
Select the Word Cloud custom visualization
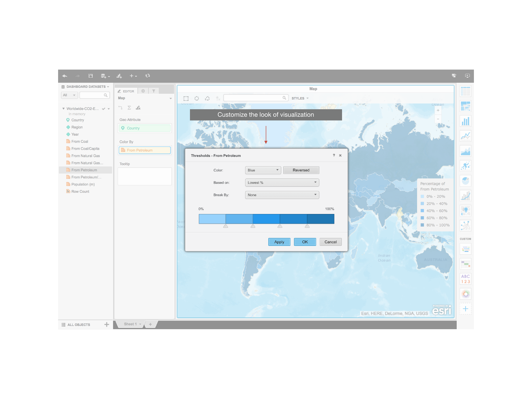(465, 249)
